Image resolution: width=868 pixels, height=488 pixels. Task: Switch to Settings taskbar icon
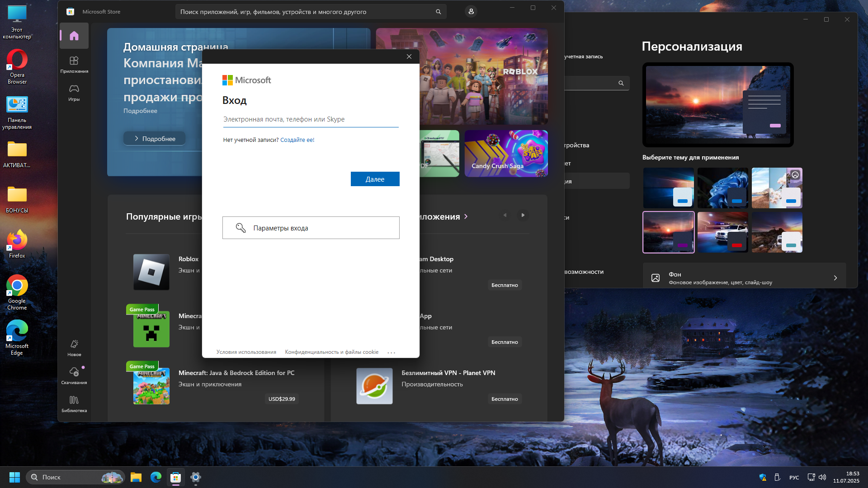(196, 477)
